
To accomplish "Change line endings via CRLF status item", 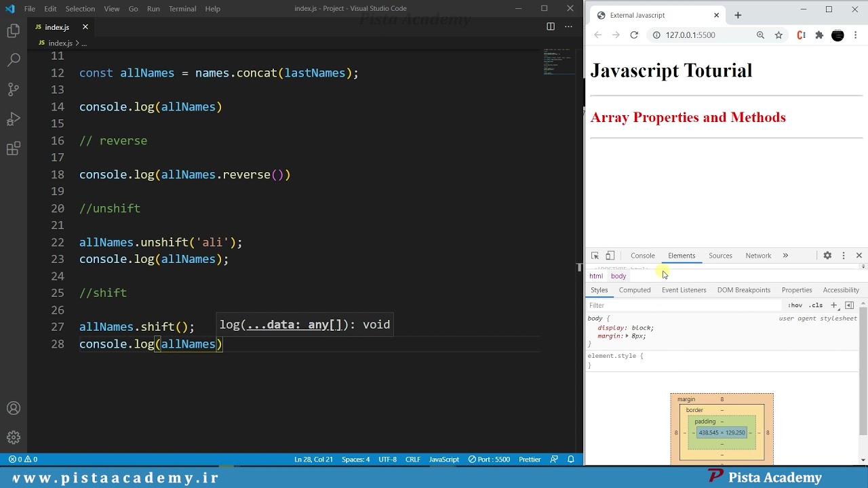I will tap(413, 459).
